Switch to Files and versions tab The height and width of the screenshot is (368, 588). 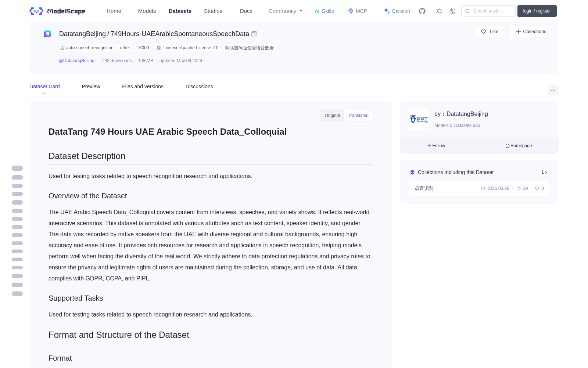[143, 86]
